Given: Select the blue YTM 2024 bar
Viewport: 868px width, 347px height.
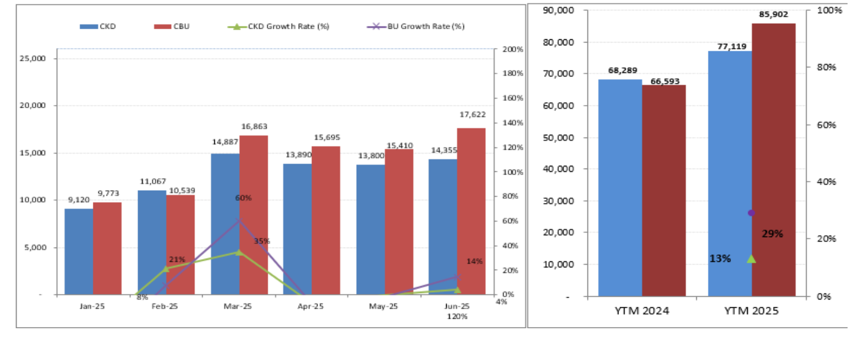Looking at the screenshot, I should tap(620, 188).
